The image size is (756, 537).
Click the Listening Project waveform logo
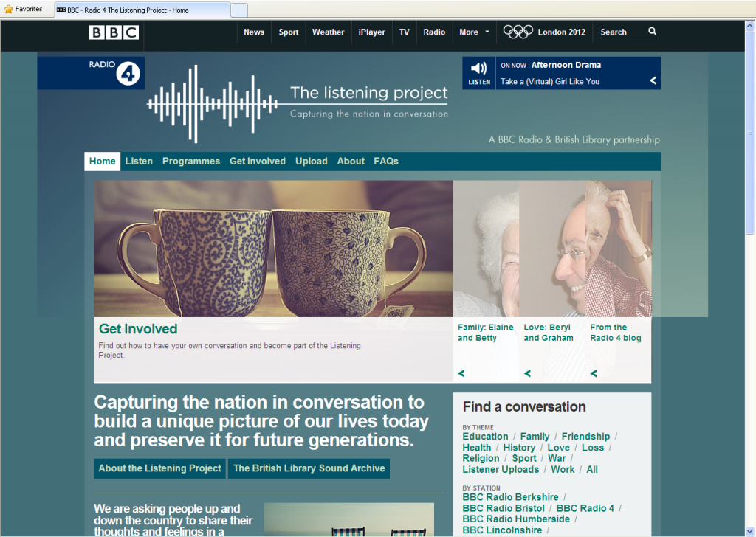pos(212,103)
